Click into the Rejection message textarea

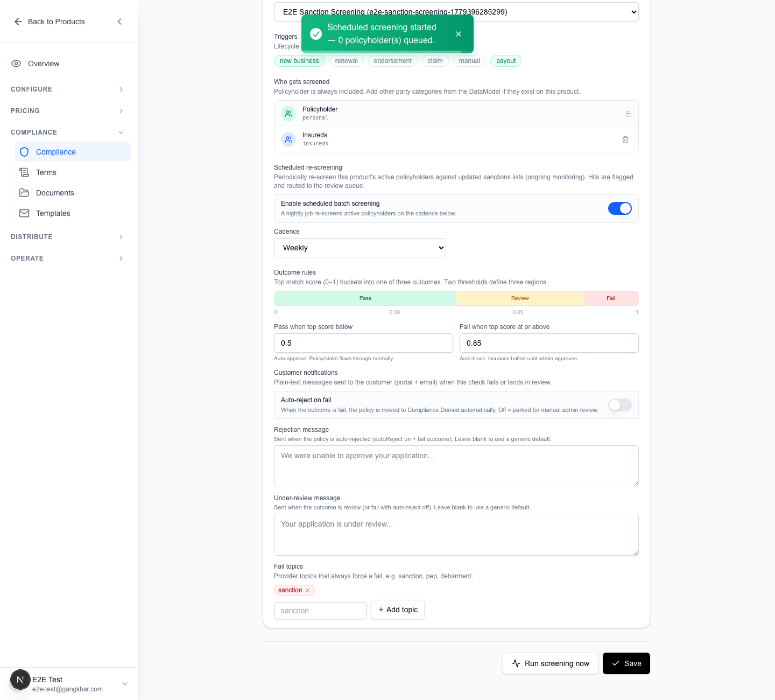coord(456,466)
